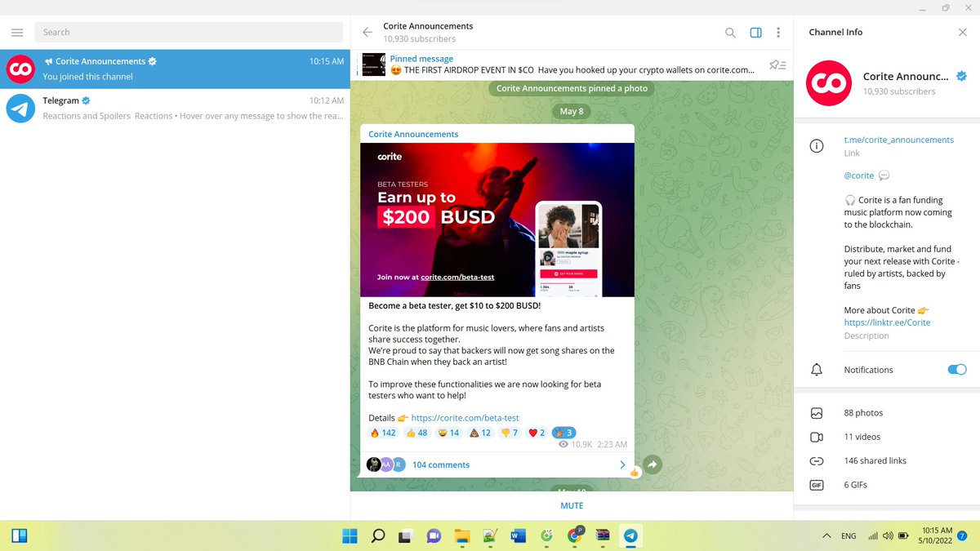Click the back arrow in the chat header
The image size is (980, 551).
(x=367, y=33)
